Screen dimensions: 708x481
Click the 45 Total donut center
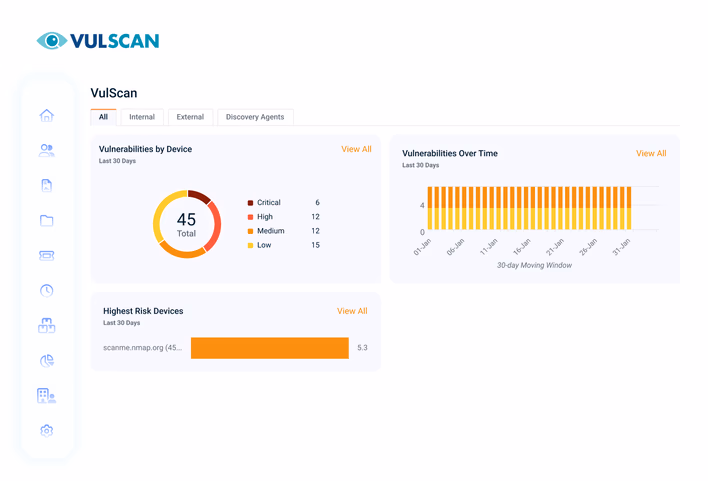[x=186, y=224]
